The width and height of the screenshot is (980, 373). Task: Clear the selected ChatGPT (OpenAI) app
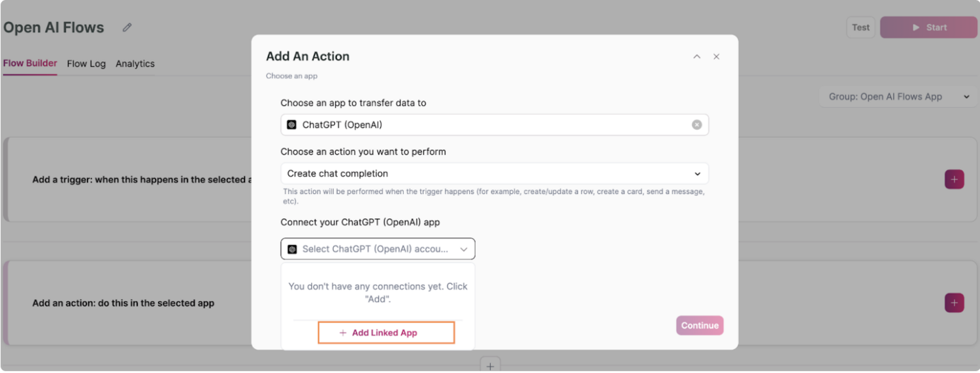[696, 125]
